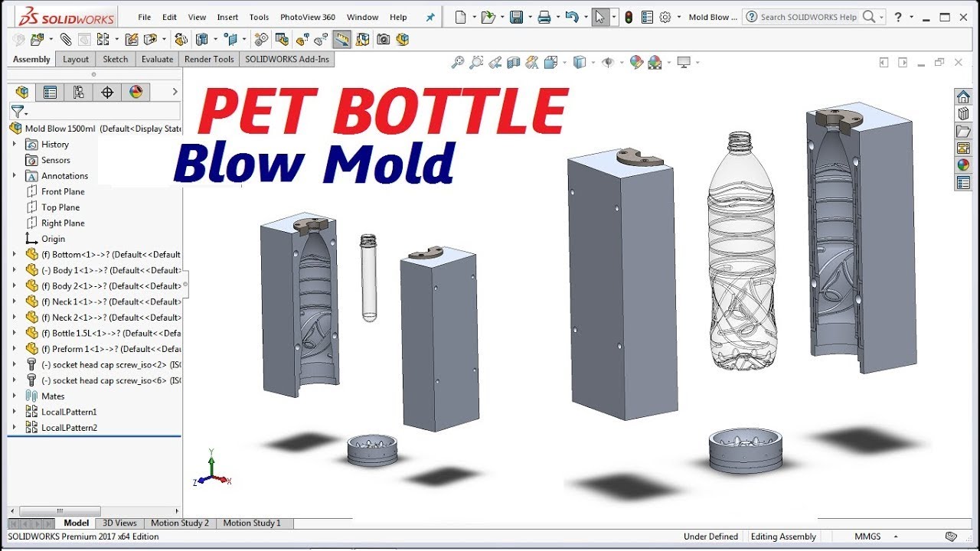Open the SOLIDWORKS Resources home icon
Image resolution: width=980 pixels, height=551 pixels.
pos(963,96)
